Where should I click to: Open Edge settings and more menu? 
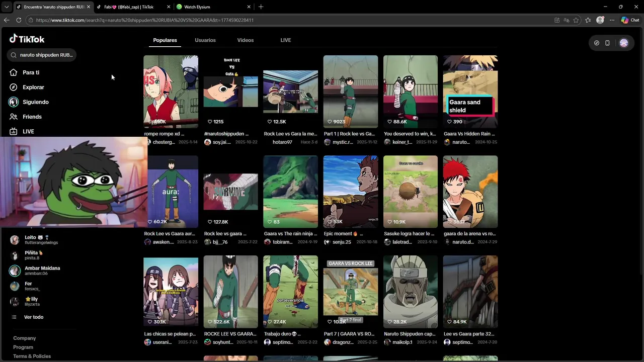click(612, 20)
